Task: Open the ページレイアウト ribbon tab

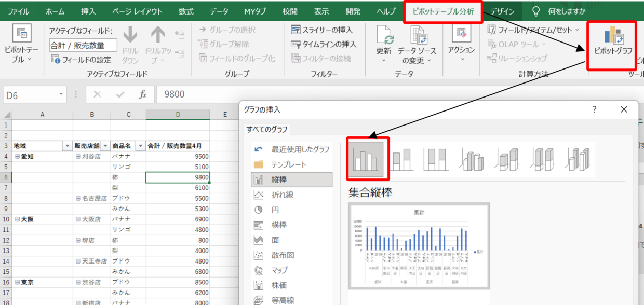Action: 137,11
